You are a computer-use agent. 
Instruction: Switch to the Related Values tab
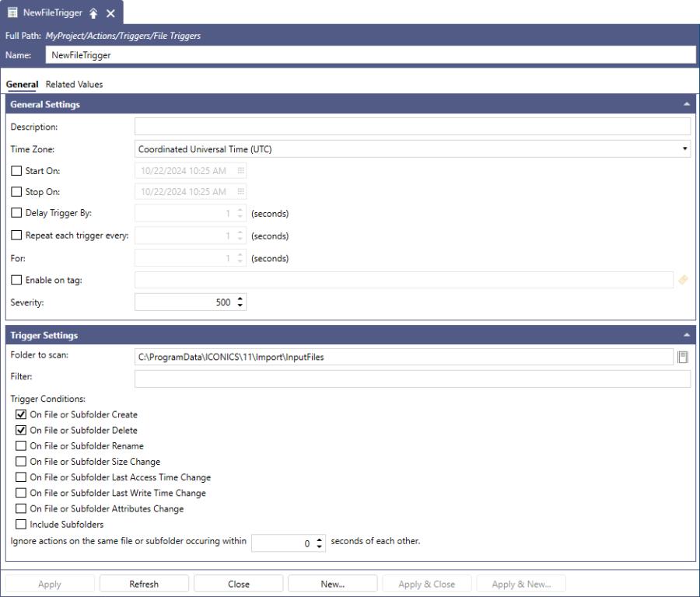(x=74, y=84)
